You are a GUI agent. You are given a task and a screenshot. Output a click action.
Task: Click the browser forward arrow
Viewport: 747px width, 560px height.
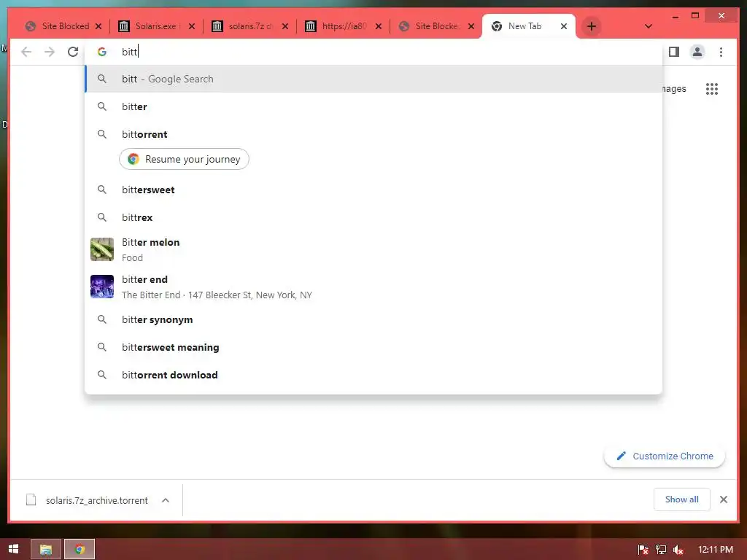pos(50,52)
